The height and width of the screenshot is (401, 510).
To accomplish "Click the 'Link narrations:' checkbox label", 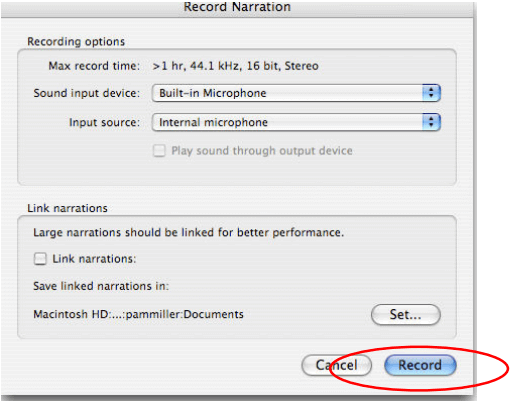I will [x=94, y=259].
